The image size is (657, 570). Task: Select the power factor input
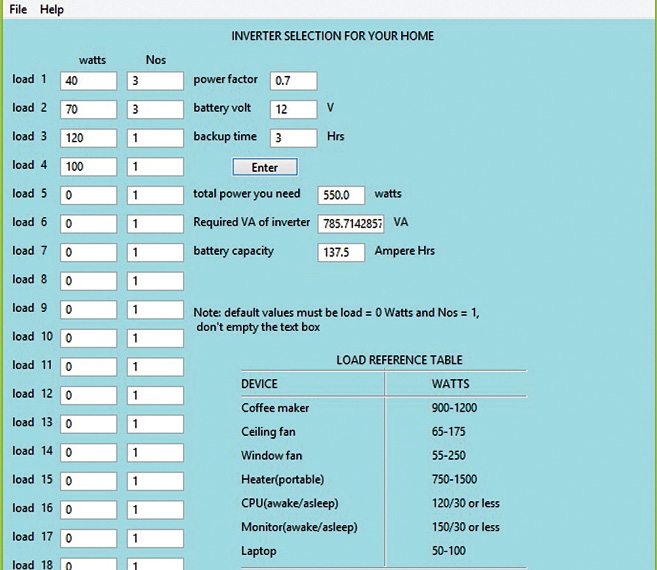pyautogui.click(x=293, y=80)
